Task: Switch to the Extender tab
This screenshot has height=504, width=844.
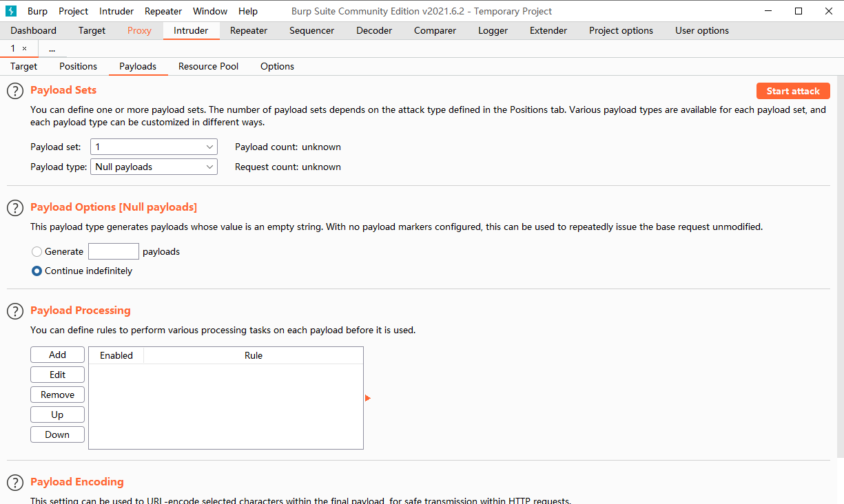Action: [548, 30]
